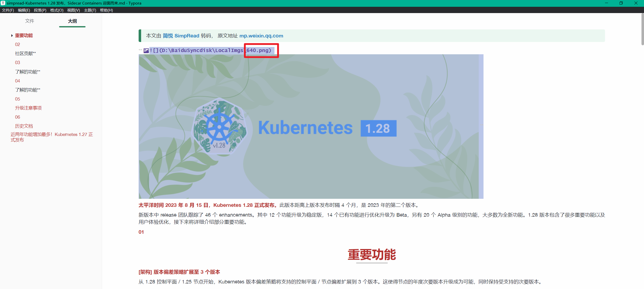
Task: Open the 视图(V) menu
Action: click(73, 10)
